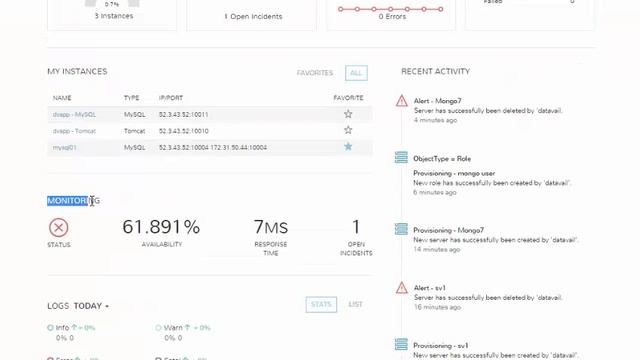This screenshot has height=360, width=640.
Task: Open the Alert - Mongo7 activity entry
Action: coord(438,101)
